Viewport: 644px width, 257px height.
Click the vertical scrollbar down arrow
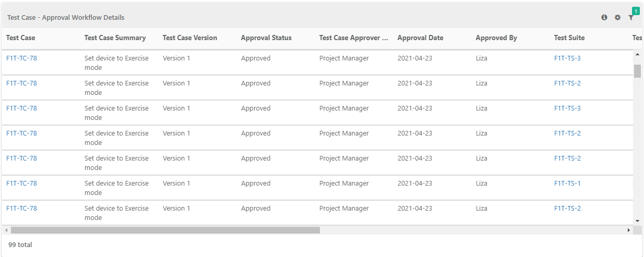coord(637,221)
